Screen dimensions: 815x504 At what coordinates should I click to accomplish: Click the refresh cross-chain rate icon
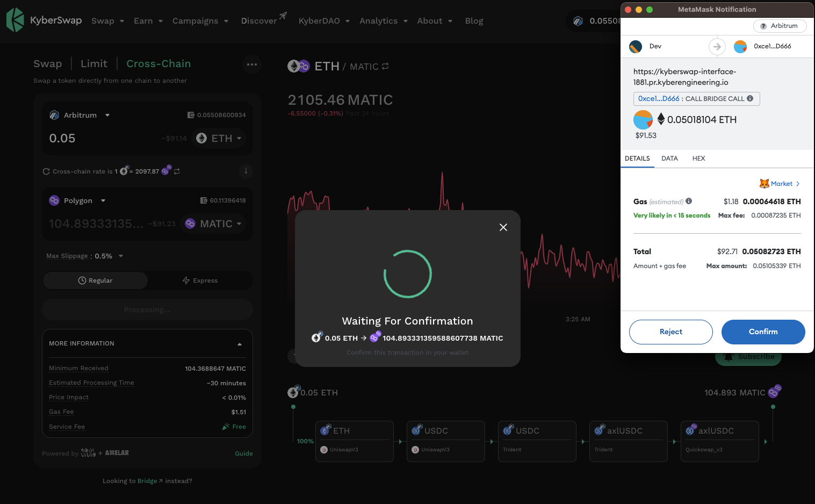click(x=46, y=171)
